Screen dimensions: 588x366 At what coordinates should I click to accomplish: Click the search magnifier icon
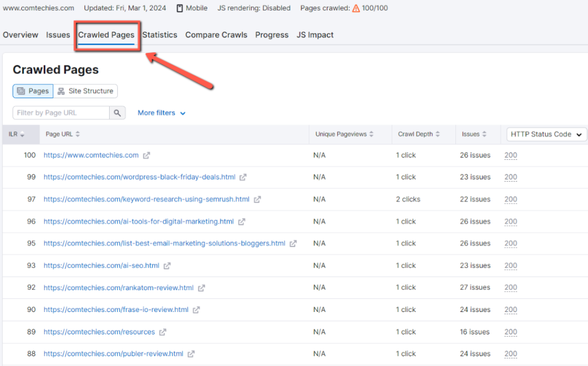click(x=117, y=113)
